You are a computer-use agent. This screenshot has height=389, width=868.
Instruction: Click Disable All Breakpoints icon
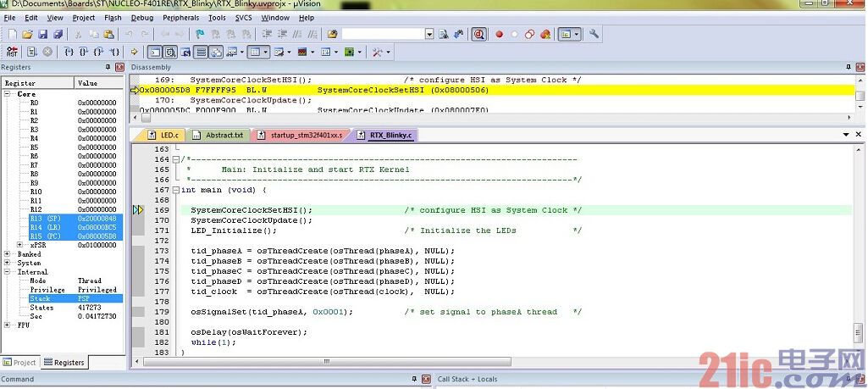pos(530,35)
